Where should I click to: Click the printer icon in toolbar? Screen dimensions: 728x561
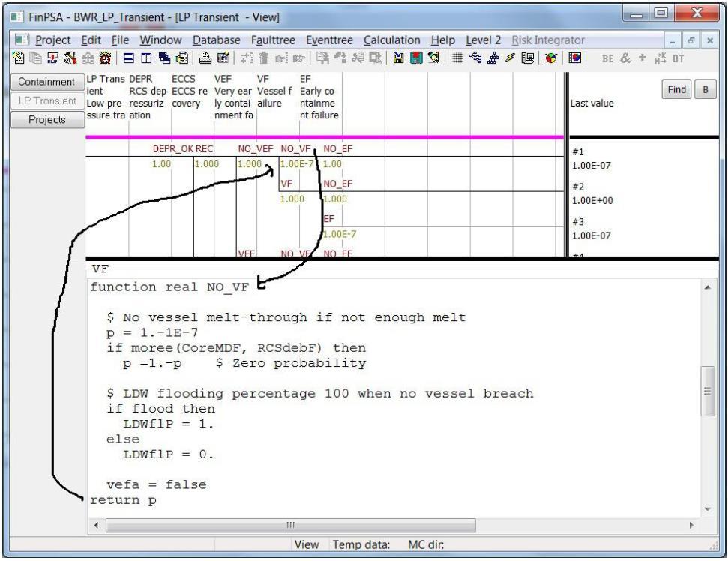(x=205, y=58)
